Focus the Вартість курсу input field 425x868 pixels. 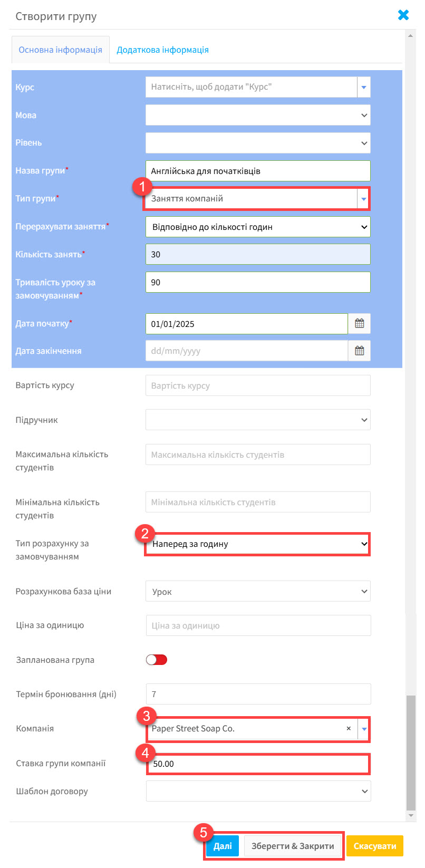tap(258, 385)
